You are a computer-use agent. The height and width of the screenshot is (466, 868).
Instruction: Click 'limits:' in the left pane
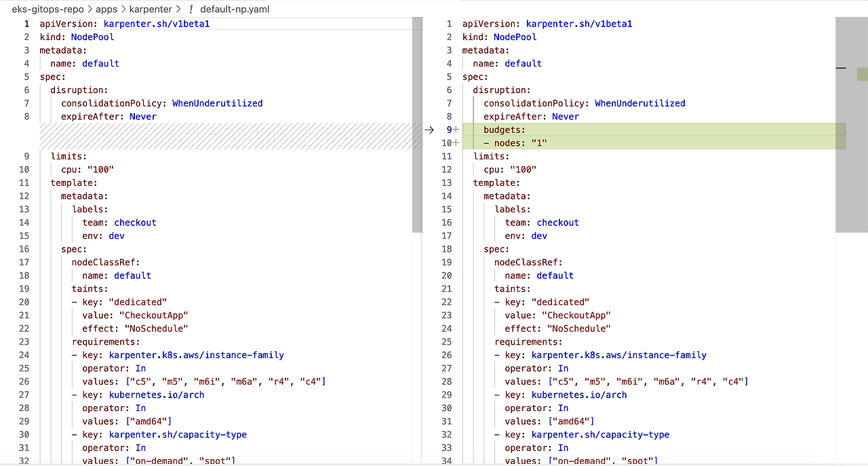[x=69, y=156]
